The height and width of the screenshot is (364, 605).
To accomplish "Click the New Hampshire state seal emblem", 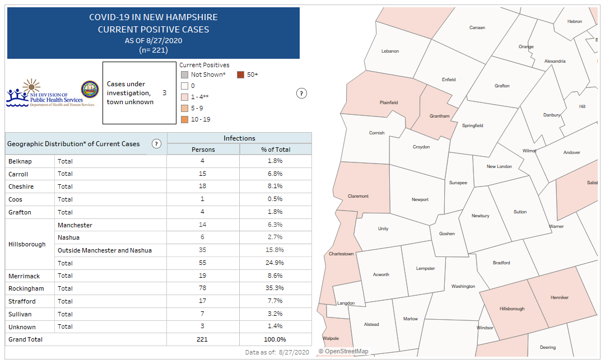I will pyautogui.click(x=90, y=89).
